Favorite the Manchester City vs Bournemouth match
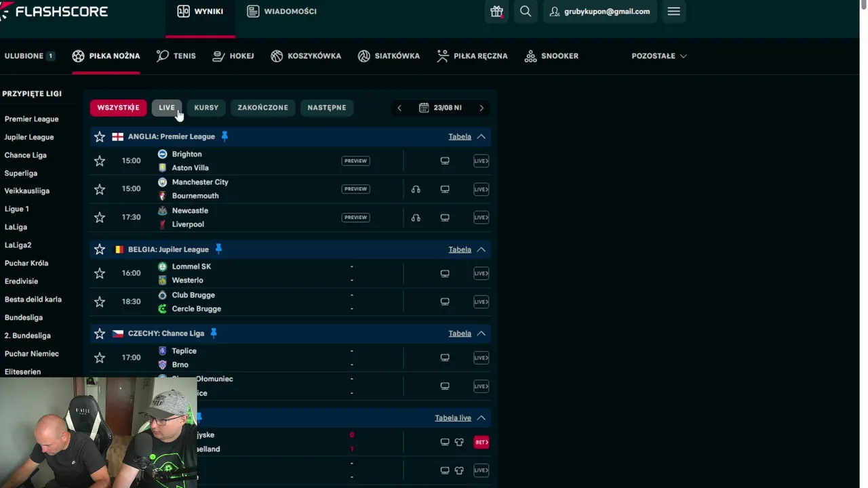 (x=100, y=189)
